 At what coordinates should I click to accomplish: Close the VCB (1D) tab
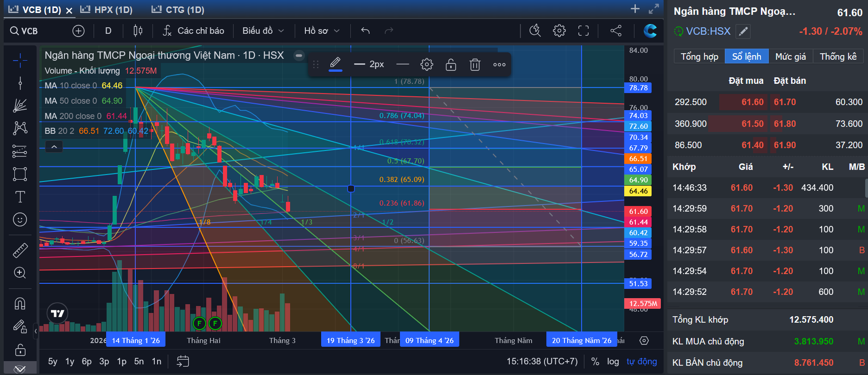[69, 10]
